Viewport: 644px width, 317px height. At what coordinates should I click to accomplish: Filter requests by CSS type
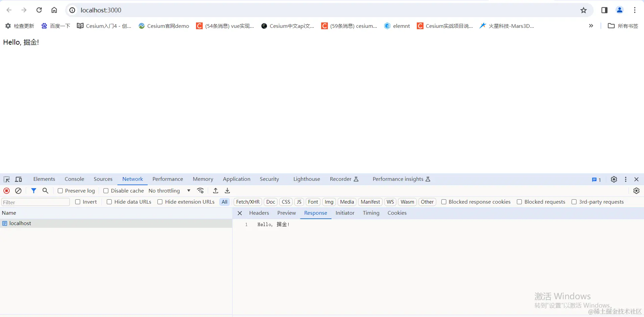286,202
